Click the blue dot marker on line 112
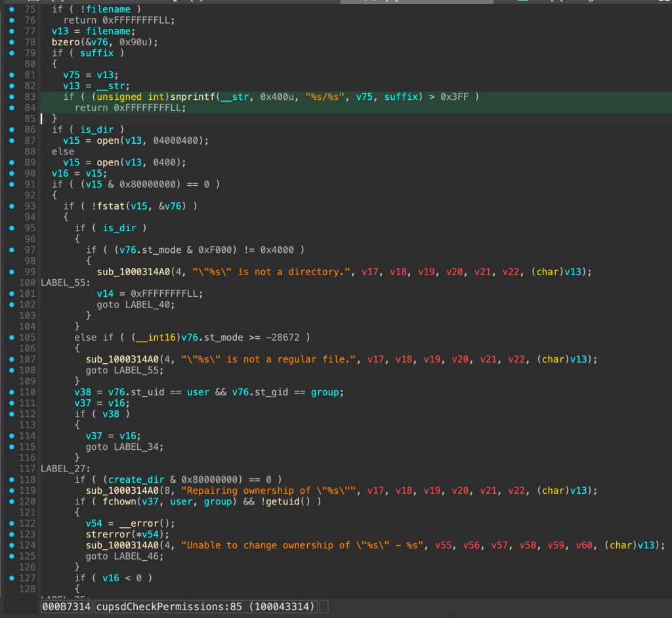 pyautogui.click(x=12, y=414)
